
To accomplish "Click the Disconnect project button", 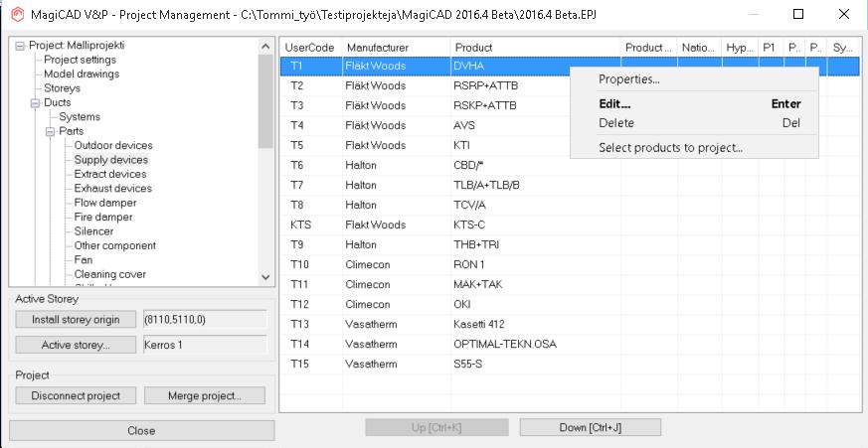I will coord(76,396).
